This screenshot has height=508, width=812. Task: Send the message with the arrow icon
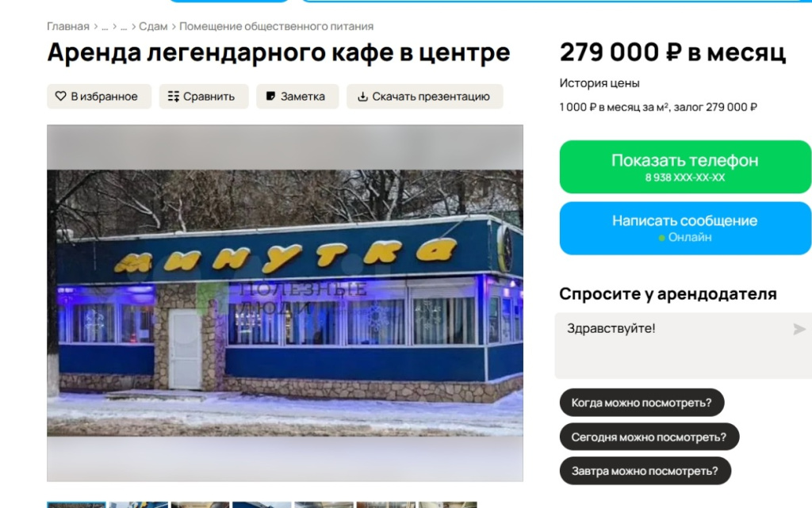(x=799, y=329)
